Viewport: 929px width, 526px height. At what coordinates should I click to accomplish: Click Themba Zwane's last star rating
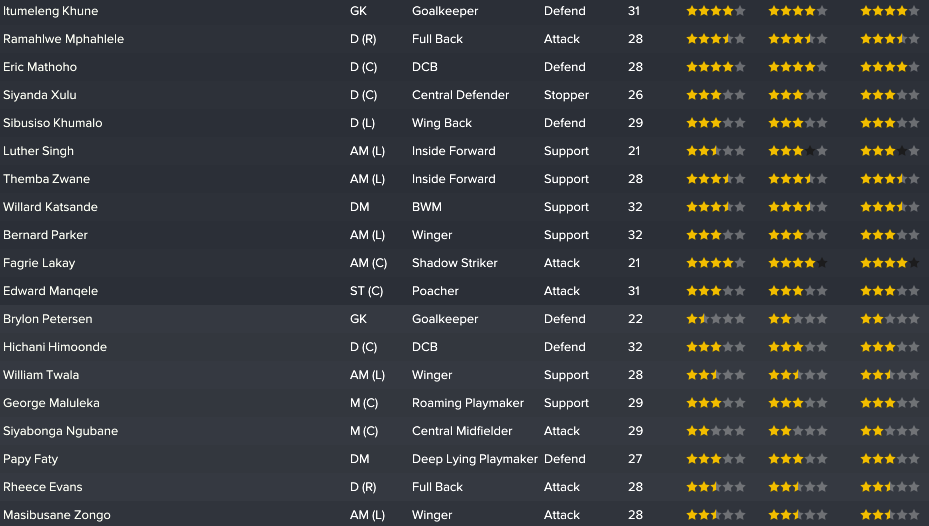click(890, 179)
